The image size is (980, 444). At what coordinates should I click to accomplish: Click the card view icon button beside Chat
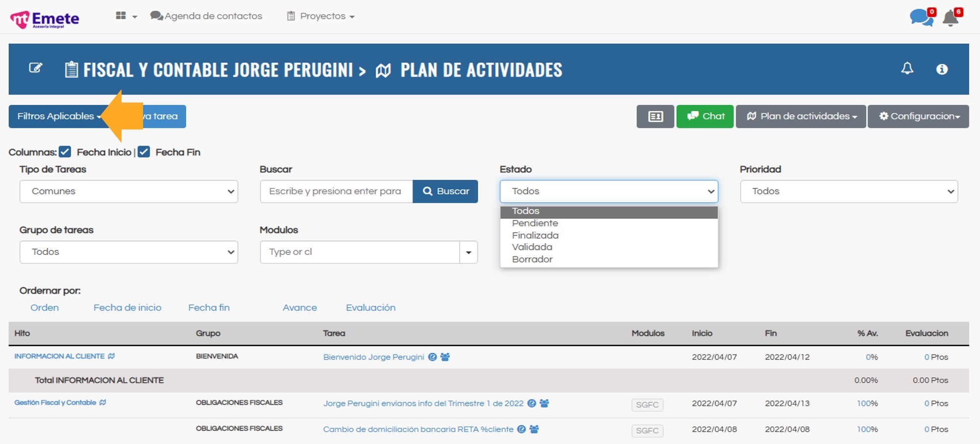pyautogui.click(x=655, y=117)
